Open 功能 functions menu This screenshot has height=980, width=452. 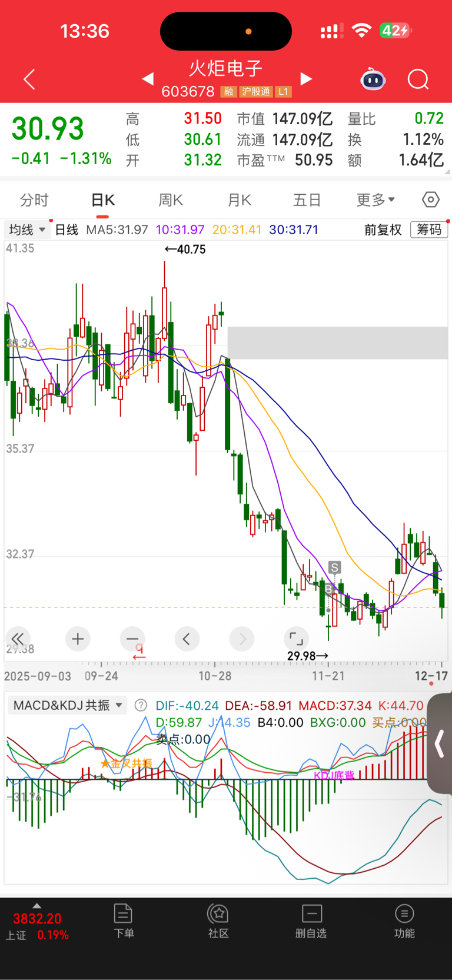pyautogui.click(x=404, y=921)
